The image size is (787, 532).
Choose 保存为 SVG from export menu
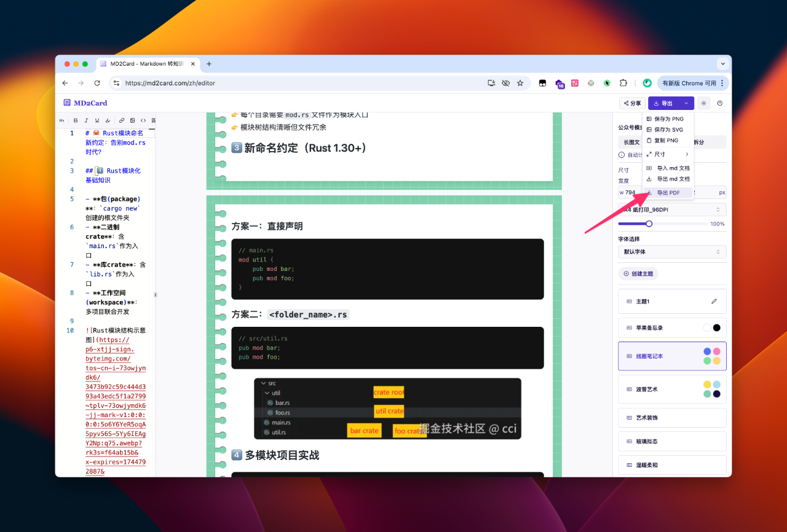point(668,130)
